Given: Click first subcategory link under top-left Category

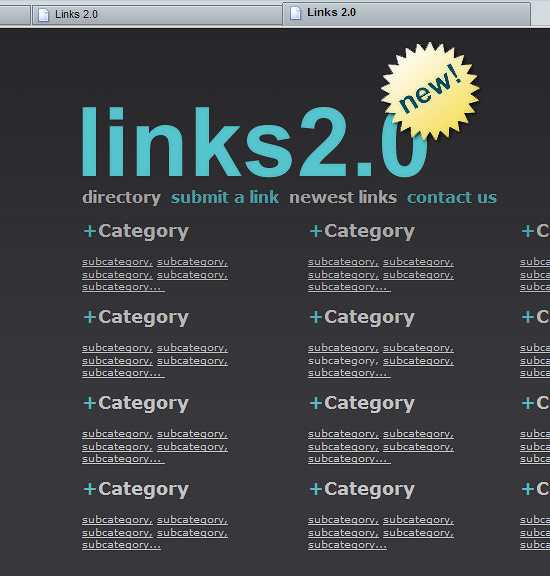Looking at the screenshot, I should coord(117,262).
